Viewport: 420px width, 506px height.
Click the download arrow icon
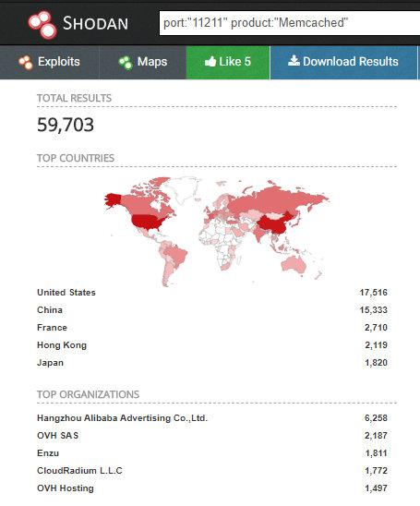pyautogui.click(x=294, y=60)
